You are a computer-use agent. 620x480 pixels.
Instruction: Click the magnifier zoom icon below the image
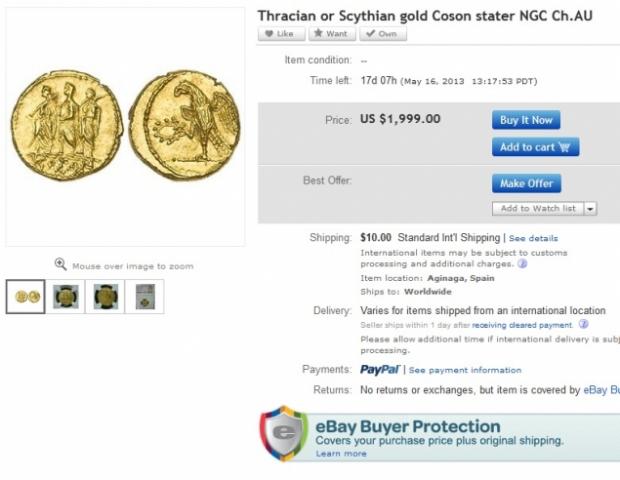(60, 265)
